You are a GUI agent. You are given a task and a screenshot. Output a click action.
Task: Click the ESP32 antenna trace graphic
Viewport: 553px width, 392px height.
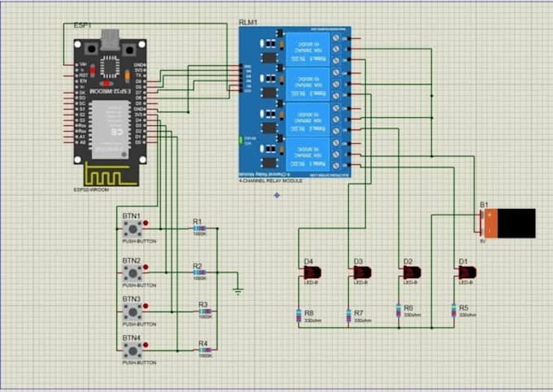(111, 175)
